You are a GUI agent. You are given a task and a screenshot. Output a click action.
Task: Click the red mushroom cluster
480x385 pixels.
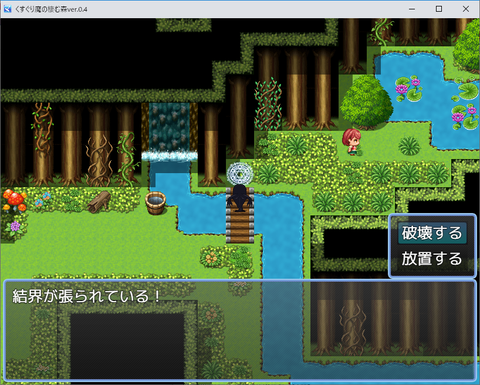(x=14, y=200)
